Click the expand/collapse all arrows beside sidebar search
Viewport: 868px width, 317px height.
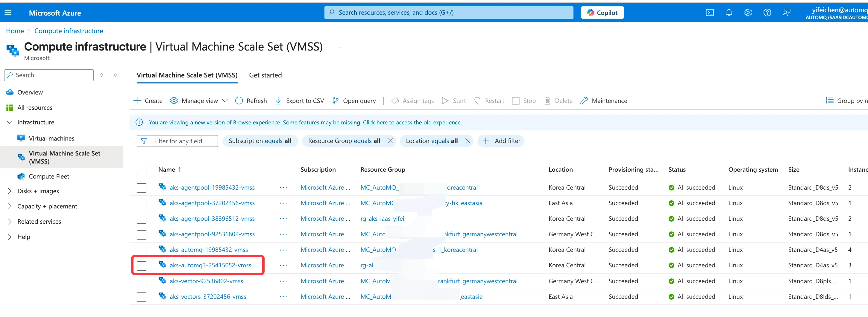click(101, 75)
